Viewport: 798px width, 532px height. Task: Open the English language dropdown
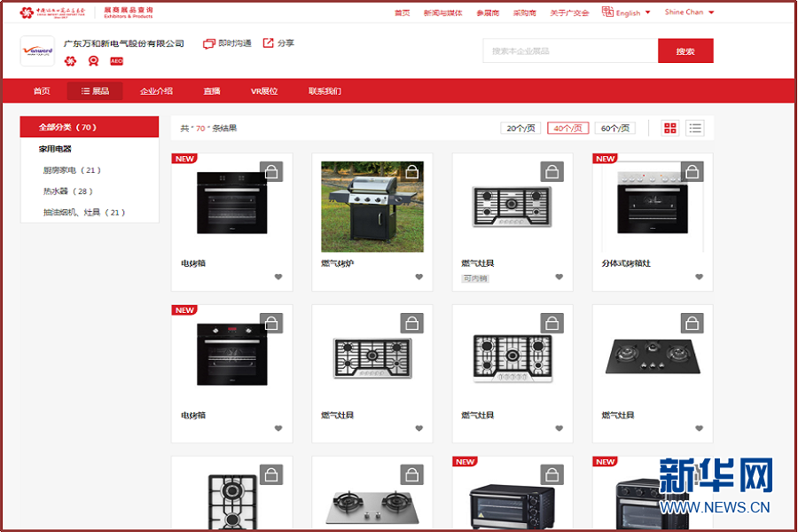click(627, 12)
